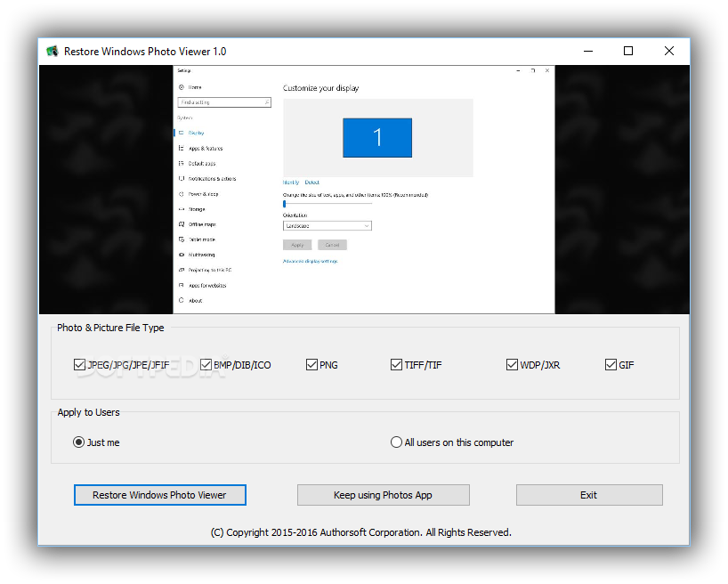Click the Restore Windows Photo Viewer button
This screenshot has height=584, width=728.
click(159, 495)
